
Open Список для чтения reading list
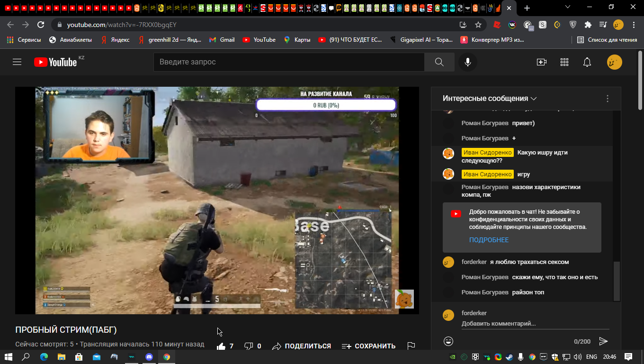point(607,40)
